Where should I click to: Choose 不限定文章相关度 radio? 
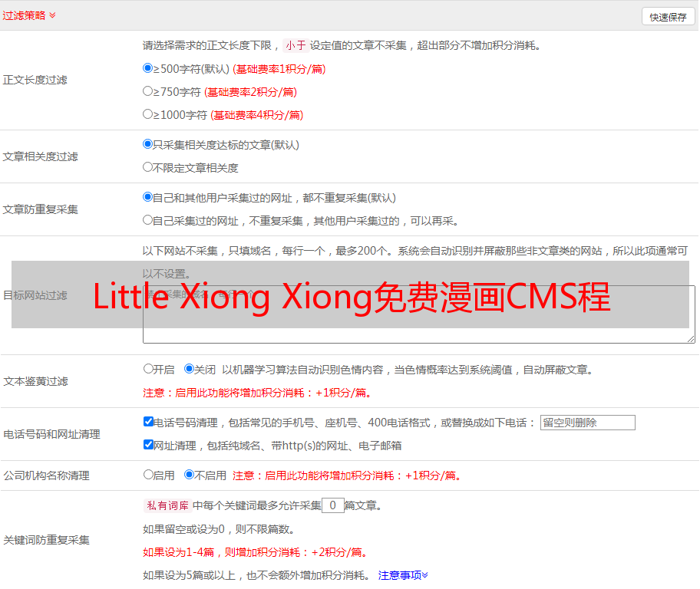(x=148, y=167)
